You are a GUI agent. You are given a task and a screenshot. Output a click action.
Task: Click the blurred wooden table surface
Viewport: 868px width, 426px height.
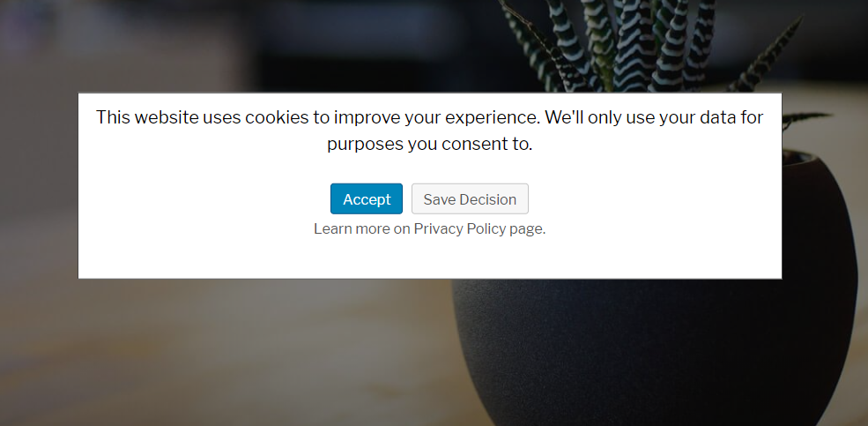[221, 355]
